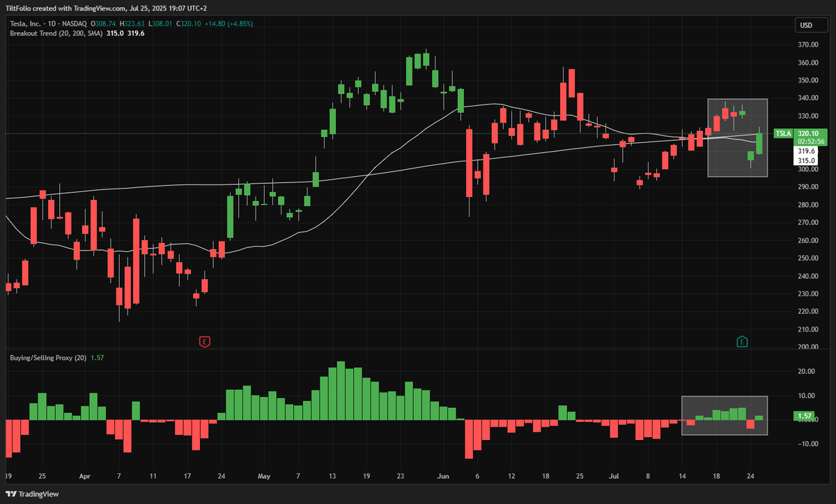Click the red earnings E marker in April

[x=205, y=341]
